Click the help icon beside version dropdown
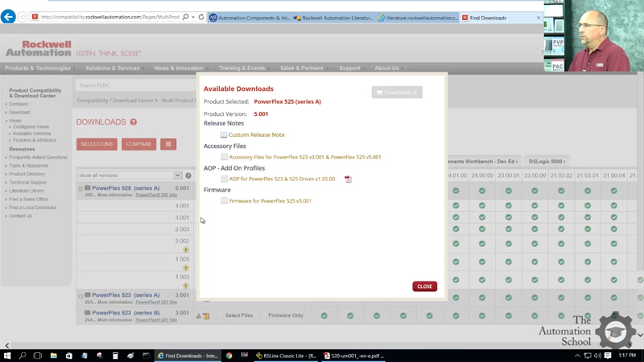 click(x=188, y=175)
